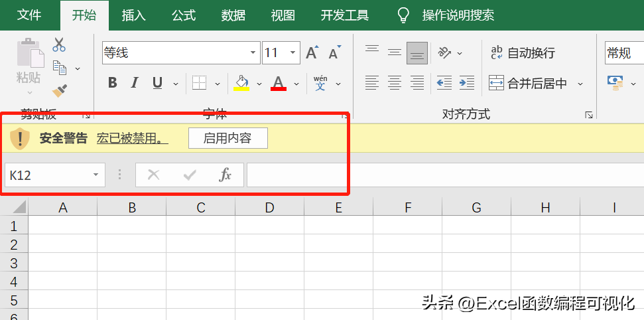The height and width of the screenshot is (320, 644).
Task: Toggle Bold formatting
Action: point(112,83)
